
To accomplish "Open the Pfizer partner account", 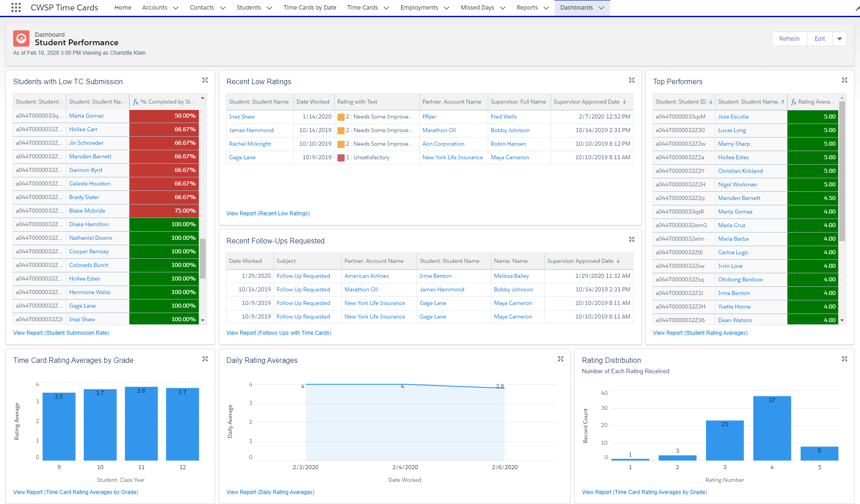I will pyautogui.click(x=429, y=117).
